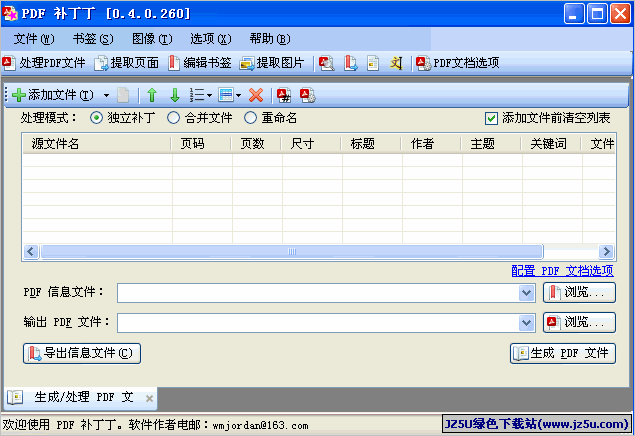Open the 选项 menu

click(211, 39)
